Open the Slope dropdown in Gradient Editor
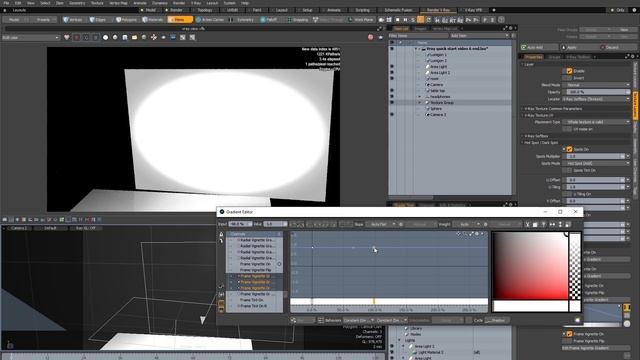The height and width of the screenshot is (360, 640). click(380, 224)
